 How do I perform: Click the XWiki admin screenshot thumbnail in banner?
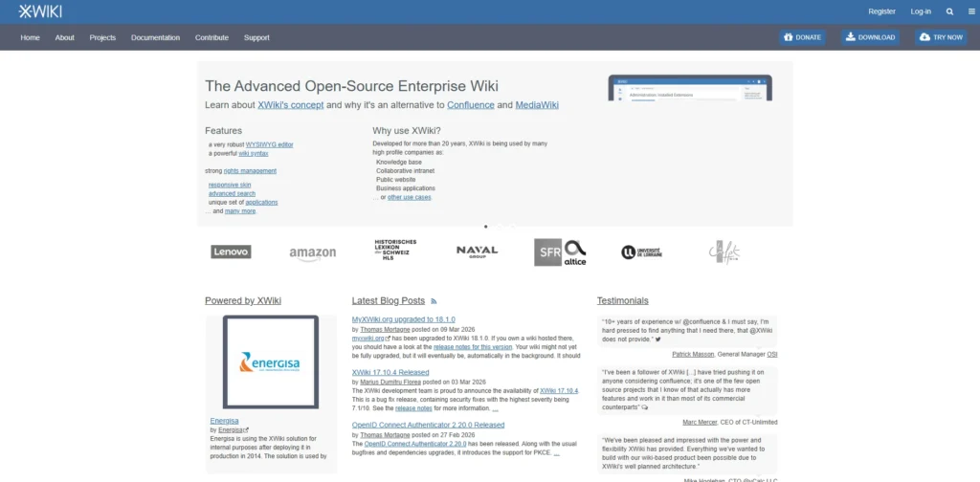tap(690, 88)
